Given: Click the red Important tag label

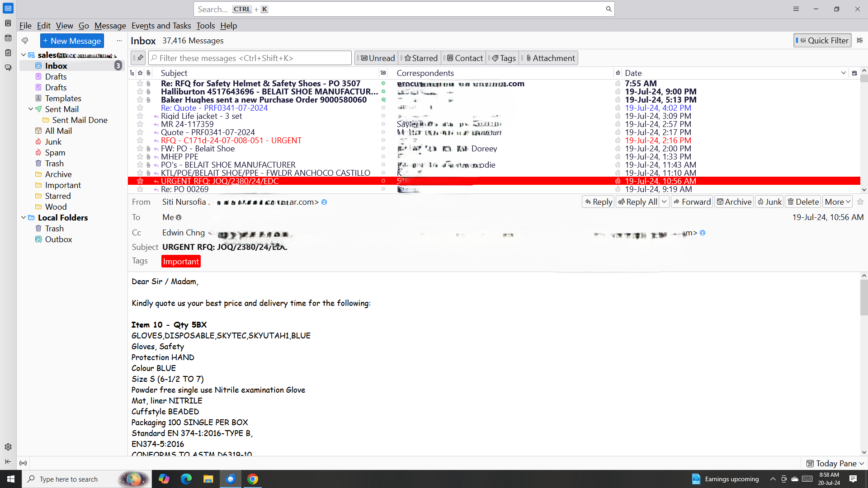Looking at the screenshot, I should tap(180, 261).
